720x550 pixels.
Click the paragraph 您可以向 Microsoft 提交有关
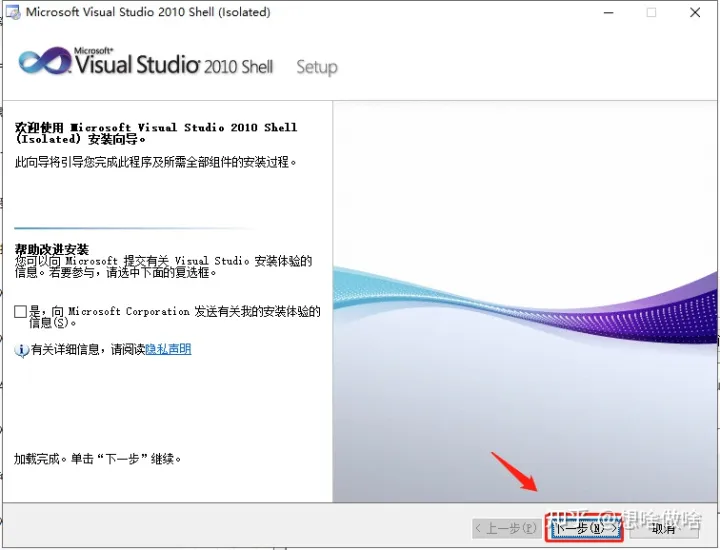163,267
